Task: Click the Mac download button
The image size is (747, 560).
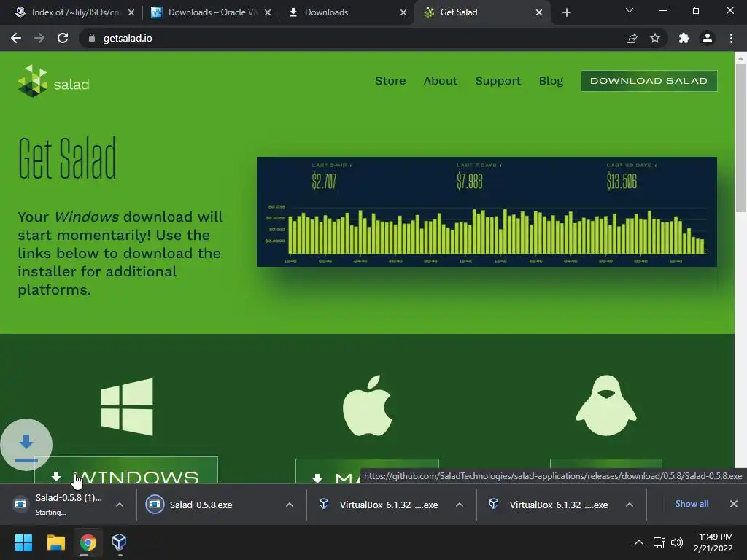Action: pos(367,472)
